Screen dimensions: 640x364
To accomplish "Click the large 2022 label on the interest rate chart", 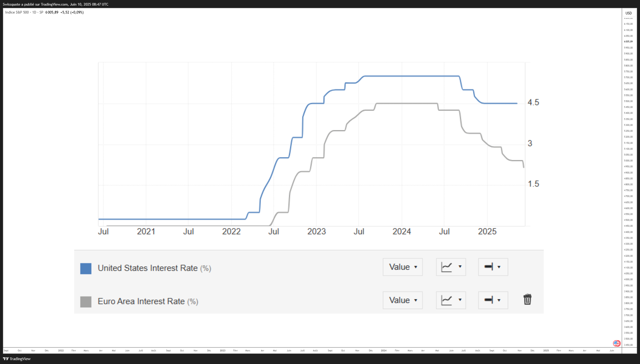I will point(231,231).
